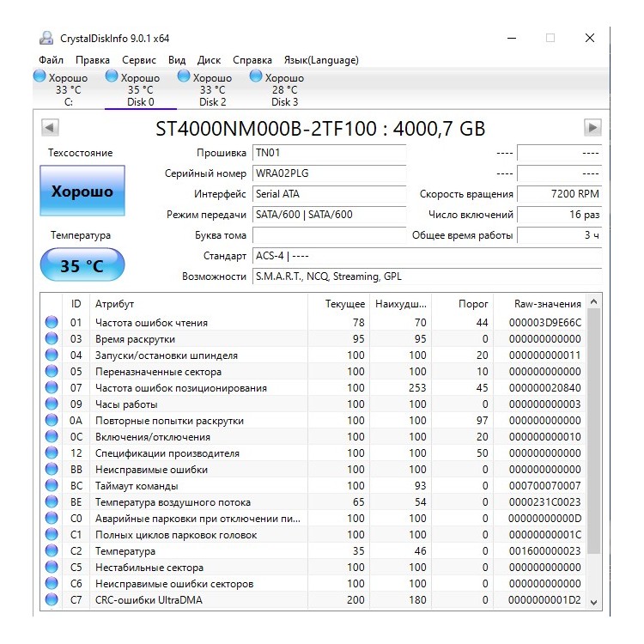Viewport: 644px width, 644px height.
Task: Open the Сервис menu
Action: pyautogui.click(x=139, y=60)
